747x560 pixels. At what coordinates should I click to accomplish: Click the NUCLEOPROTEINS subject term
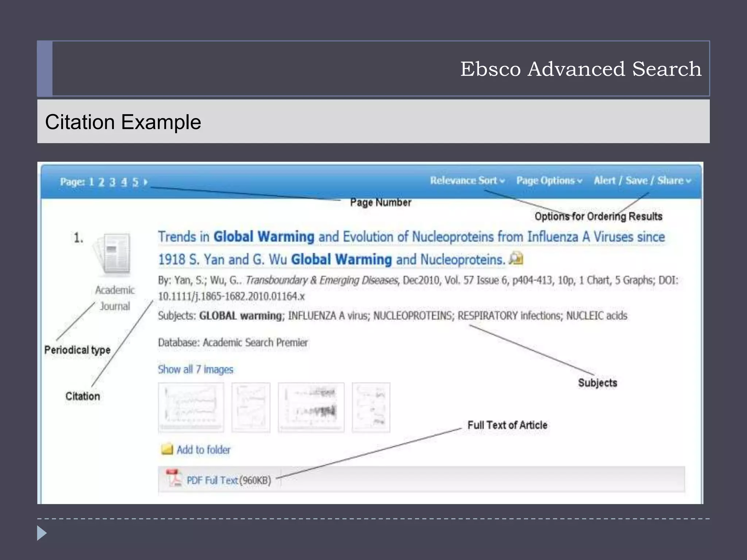[x=413, y=316]
